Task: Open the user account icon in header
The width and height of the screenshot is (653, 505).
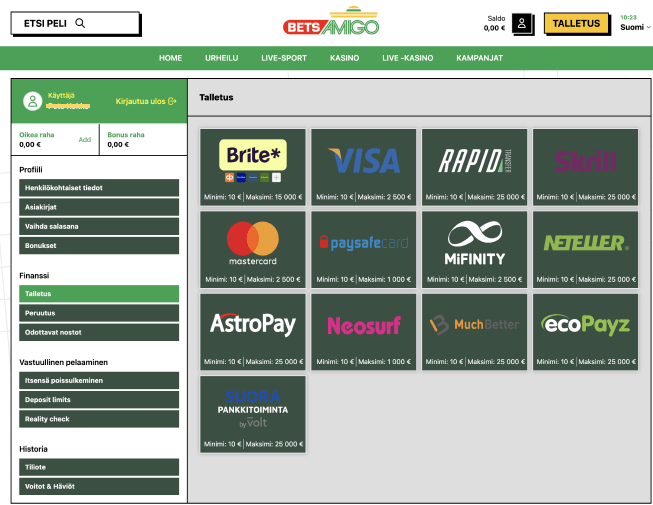Action: point(522,23)
